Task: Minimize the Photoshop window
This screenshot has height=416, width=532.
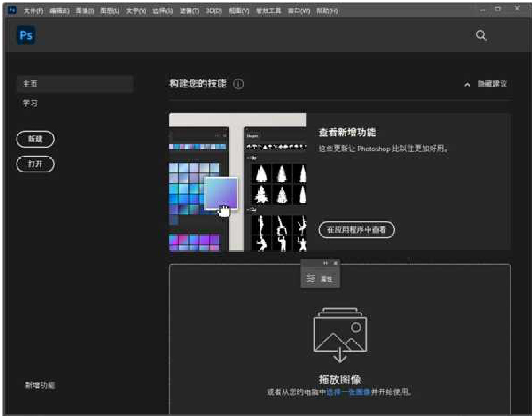Action: 482,10
